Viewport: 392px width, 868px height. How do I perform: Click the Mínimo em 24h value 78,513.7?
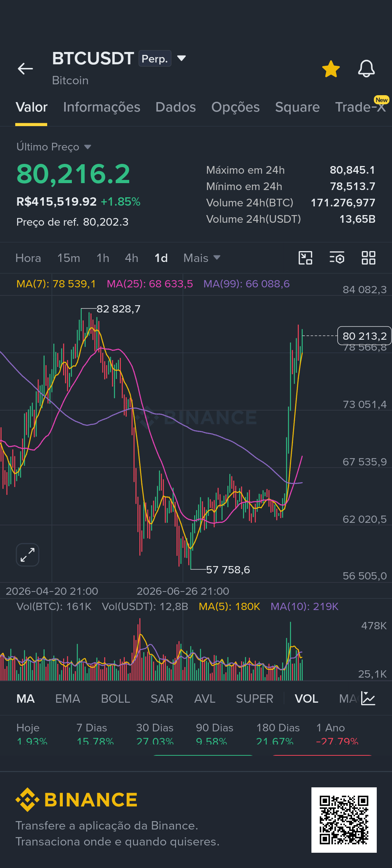click(352, 186)
